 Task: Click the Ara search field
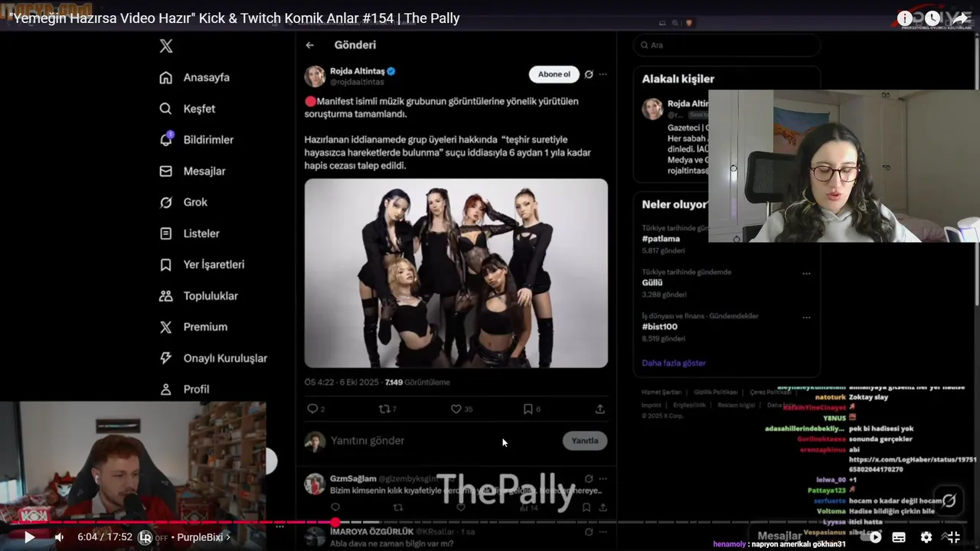tap(727, 45)
